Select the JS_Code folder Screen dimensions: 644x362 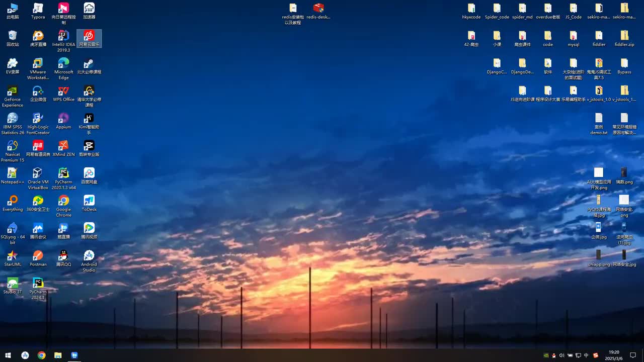(573, 11)
